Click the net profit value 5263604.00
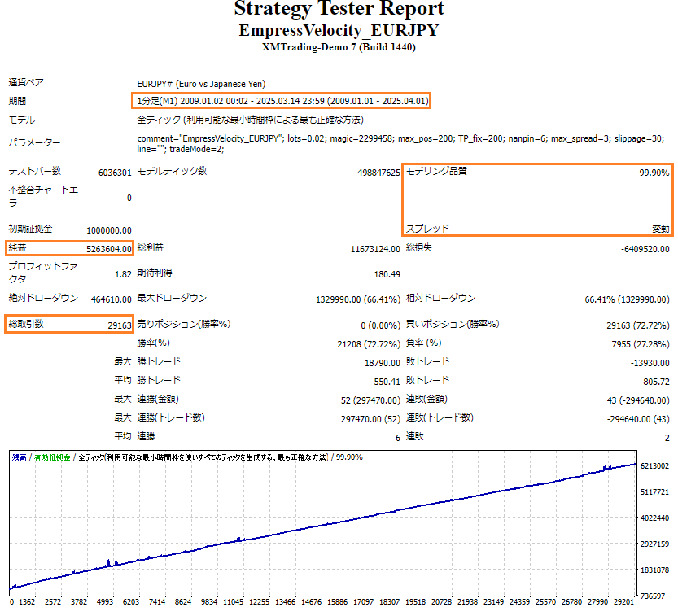 coord(109,249)
